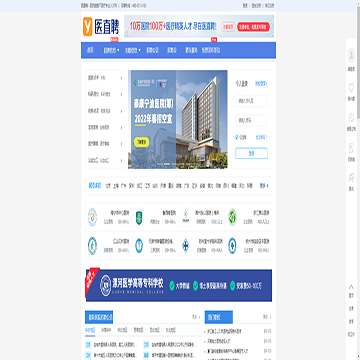Open last hospital card with blue ring logo
This screenshot has height=360, width=360.
pos(249,246)
